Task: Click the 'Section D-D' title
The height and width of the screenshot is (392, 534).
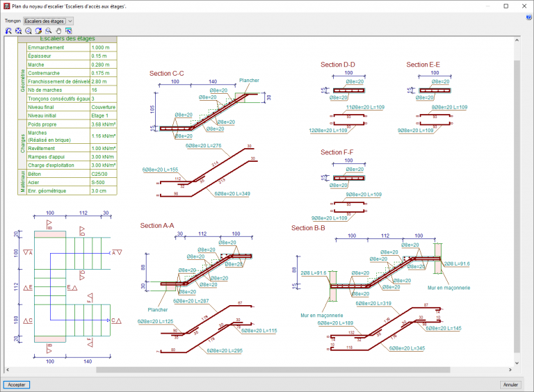Action: click(338, 65)
